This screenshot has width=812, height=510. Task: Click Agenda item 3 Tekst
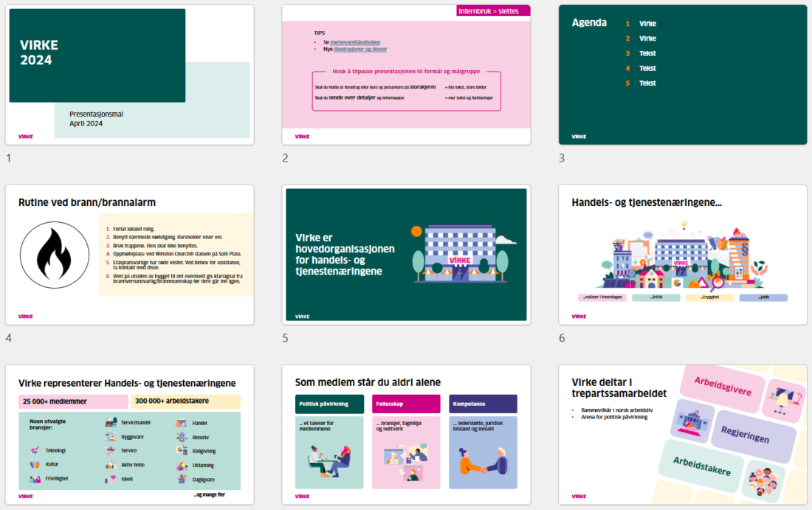pos(647,53)
